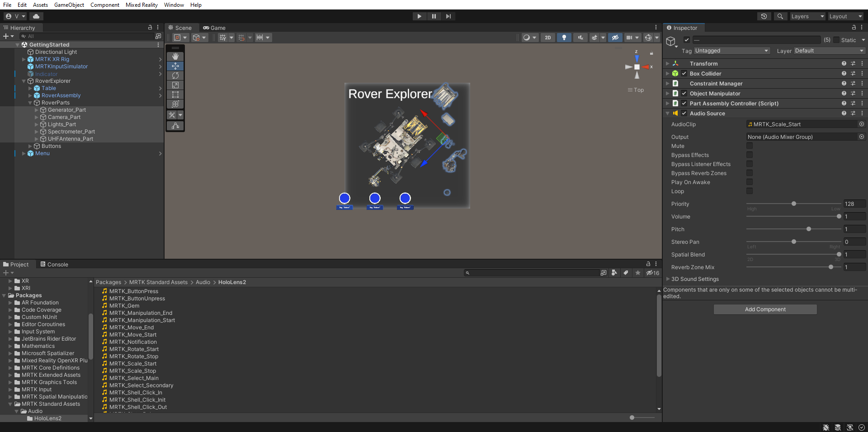Toggle 2D scene view mode
The width and height of the screenshot is (868, 432).
(548, 38)
